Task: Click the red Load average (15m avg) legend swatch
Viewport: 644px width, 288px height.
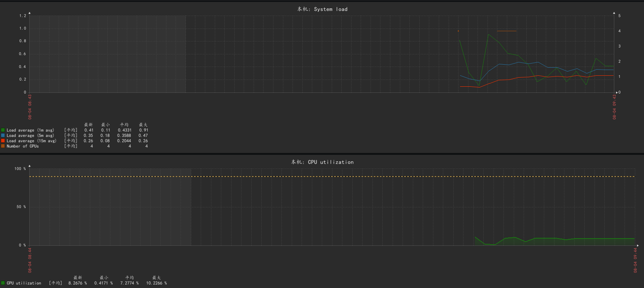Action: (x=3, y=141)
